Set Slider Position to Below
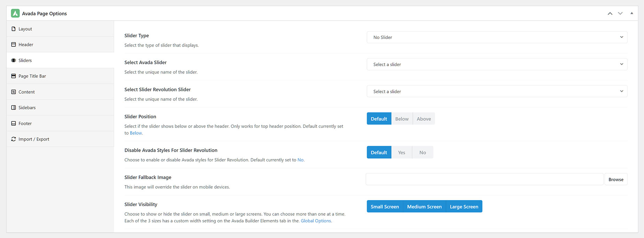The width and height of the screenshot is (644, 238). pos(402,119)
